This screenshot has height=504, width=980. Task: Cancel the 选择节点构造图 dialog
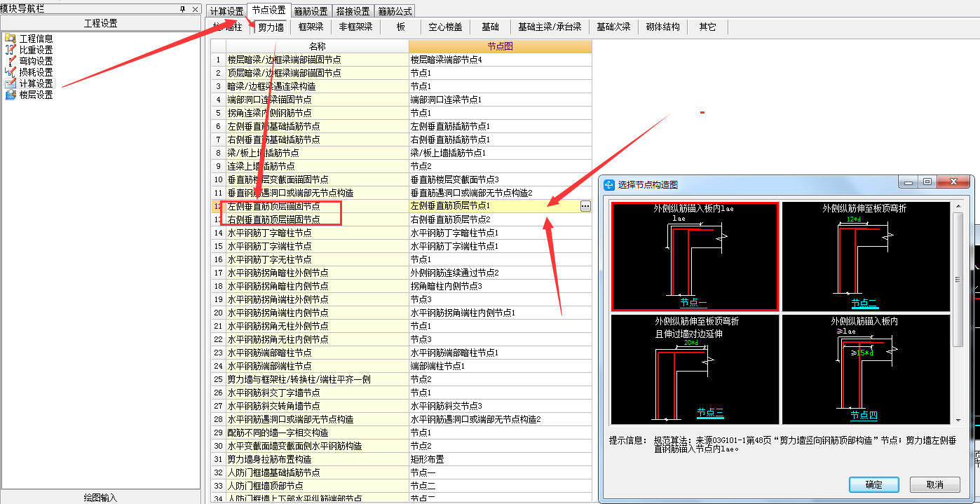point(934,484)
